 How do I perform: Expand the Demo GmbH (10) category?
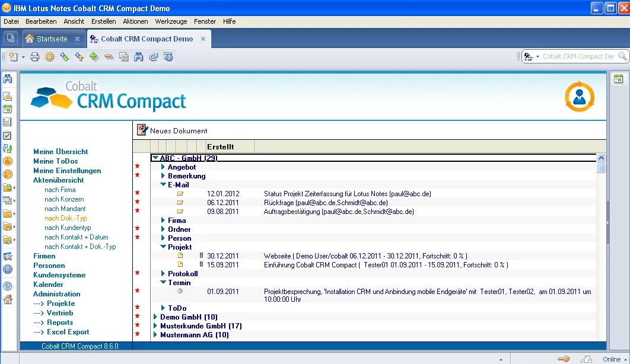pyautogui.click(x=155, y=317)
